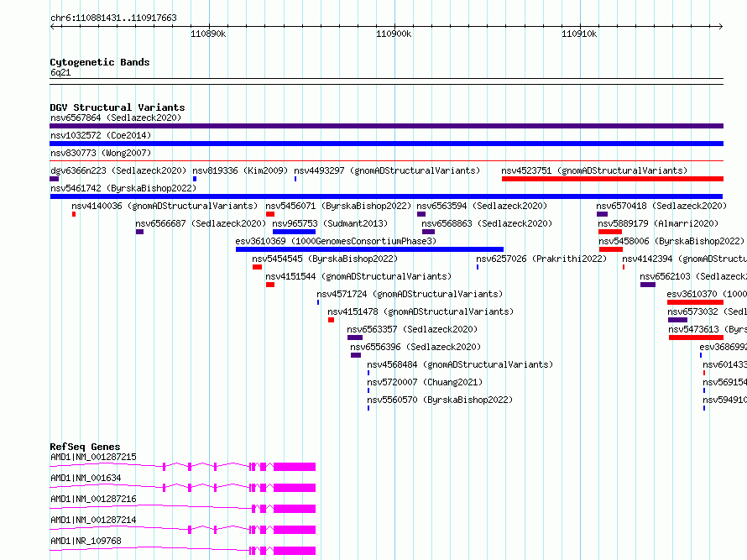
Task: Click the right arrow of the ruler
Action: click(x=721, y=26)
